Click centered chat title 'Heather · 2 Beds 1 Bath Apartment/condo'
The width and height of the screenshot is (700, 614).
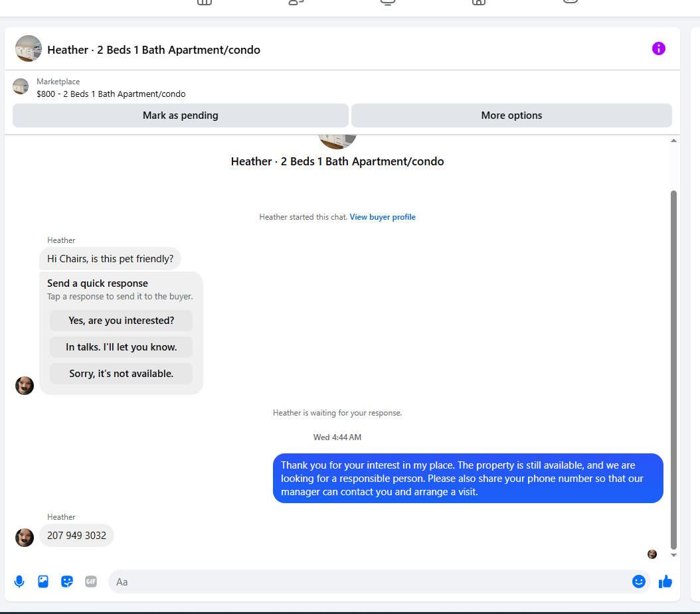[x=337, y=161]
